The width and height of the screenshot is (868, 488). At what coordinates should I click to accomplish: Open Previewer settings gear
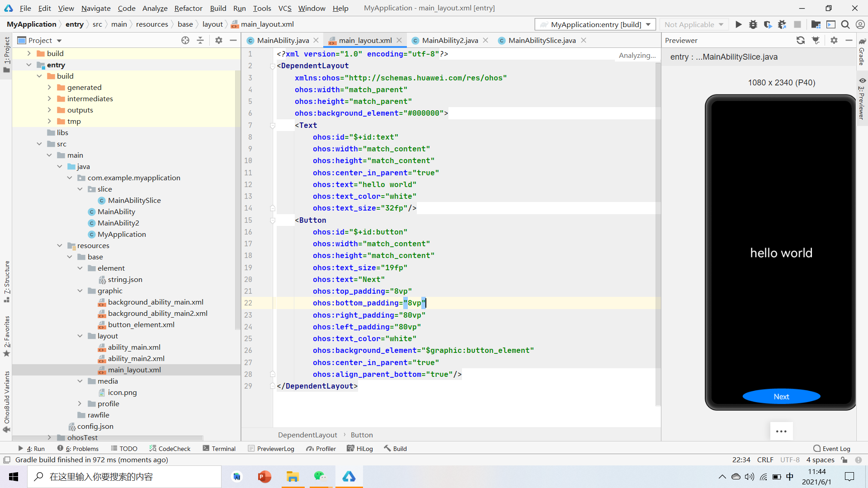834,40
